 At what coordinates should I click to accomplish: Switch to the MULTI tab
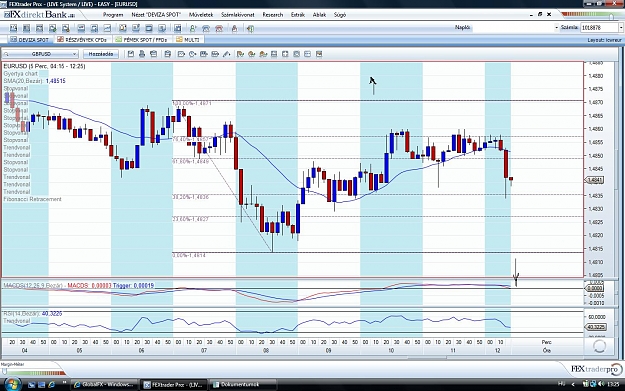tap(188, 40)
